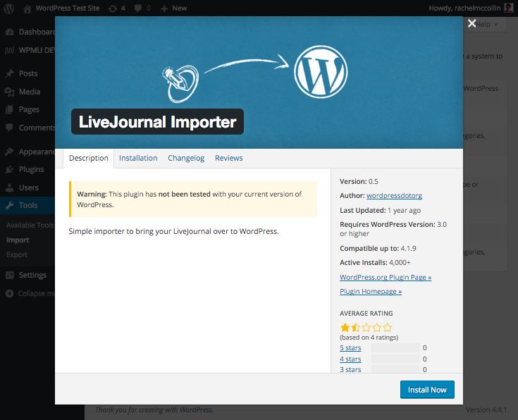518x420 pixels.
Task: Open Available Tools submenu item
Action: pyautogui.click(x=30, y=225)
